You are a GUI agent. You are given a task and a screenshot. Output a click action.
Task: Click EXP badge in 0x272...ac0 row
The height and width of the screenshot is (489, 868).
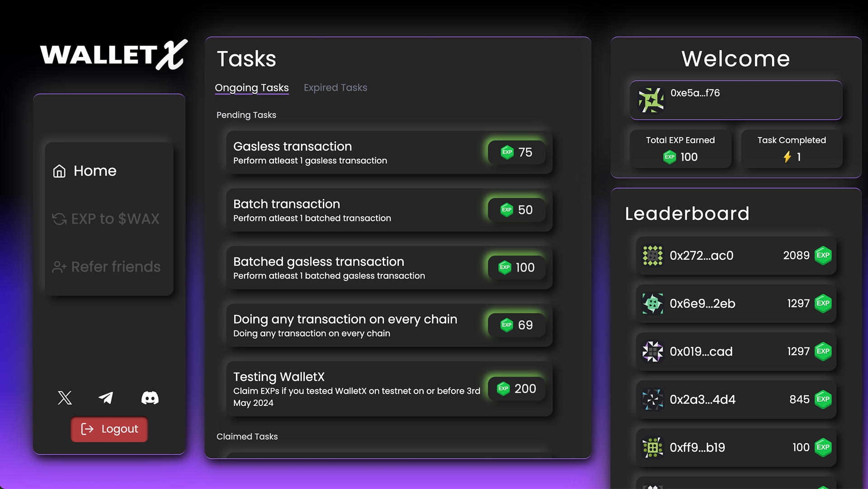[x=823, y=256]
